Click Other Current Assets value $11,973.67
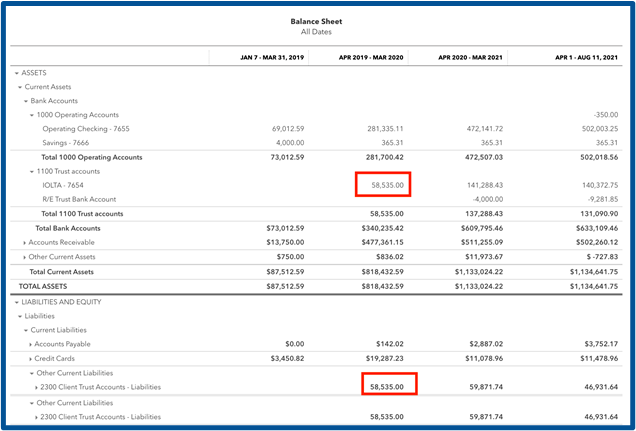 (x=484, y=257)
